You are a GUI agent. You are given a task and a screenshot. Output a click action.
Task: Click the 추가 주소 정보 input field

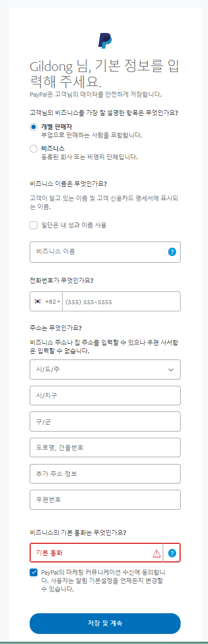[x=105, y=474]
